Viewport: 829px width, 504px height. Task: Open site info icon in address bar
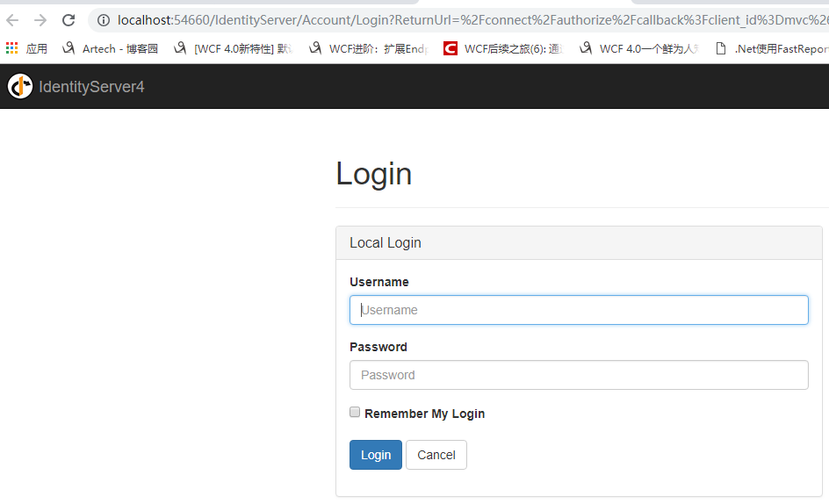(x=104, y=20)
